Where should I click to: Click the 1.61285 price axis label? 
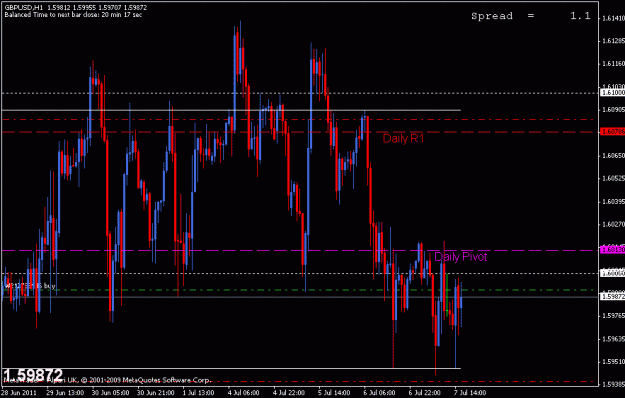[613, 41]
